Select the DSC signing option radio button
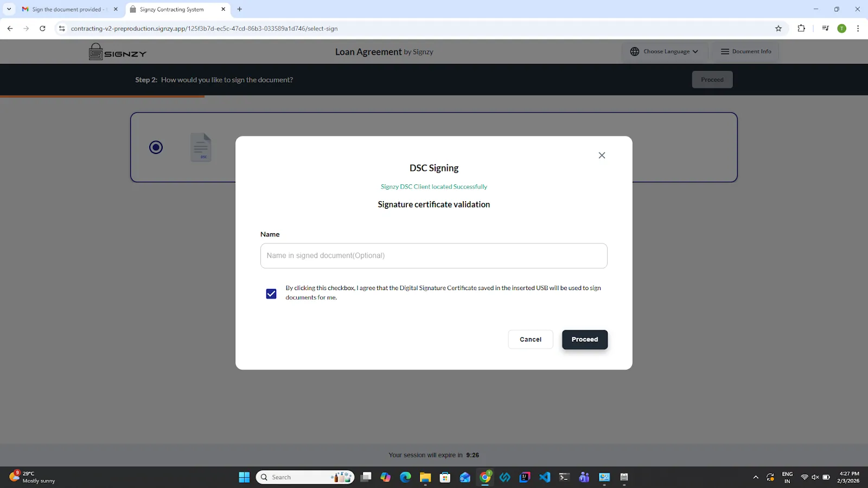The image size is (868, 488). coord(156,147)
